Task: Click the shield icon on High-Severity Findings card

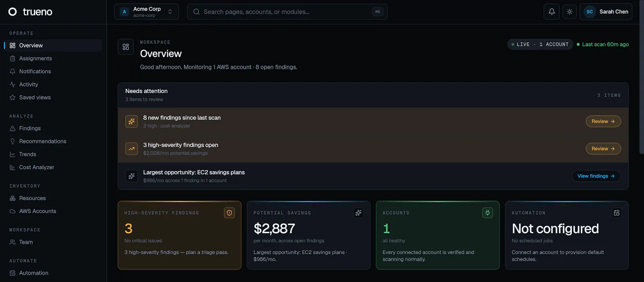Action: point(229,213)
